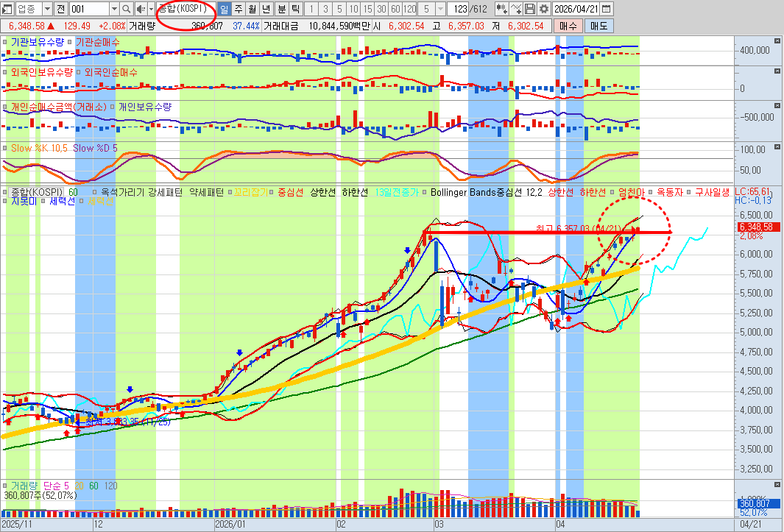Image resolution: width=784 pixels, height=532 pixels.
Task: Expand dropdown arrow next to speaker icon
Action: click(151, 9)
